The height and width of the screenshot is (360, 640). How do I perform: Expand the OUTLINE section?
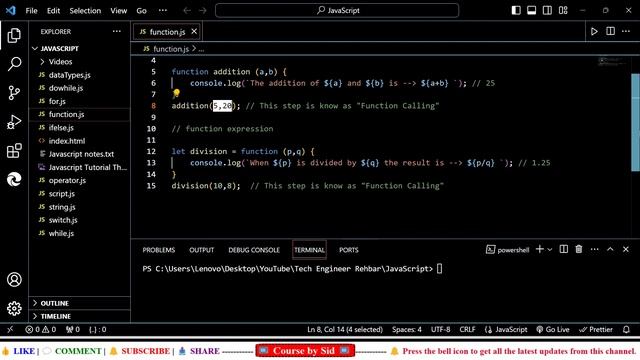click(x=54, y=303)
